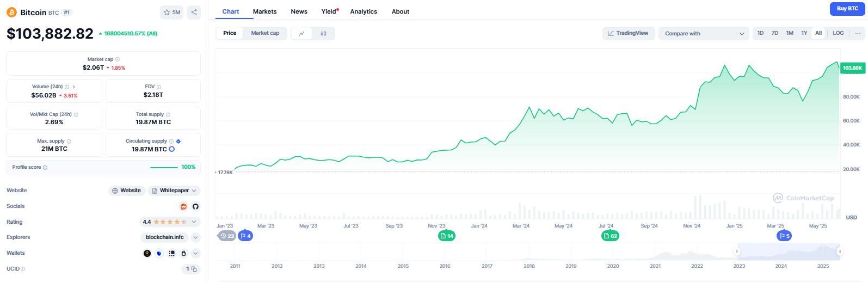This screenshot has height=282, width=868.
Task: Show Market cap info tooltip icon
Action: pyautogui.click(x=118, y=59)
